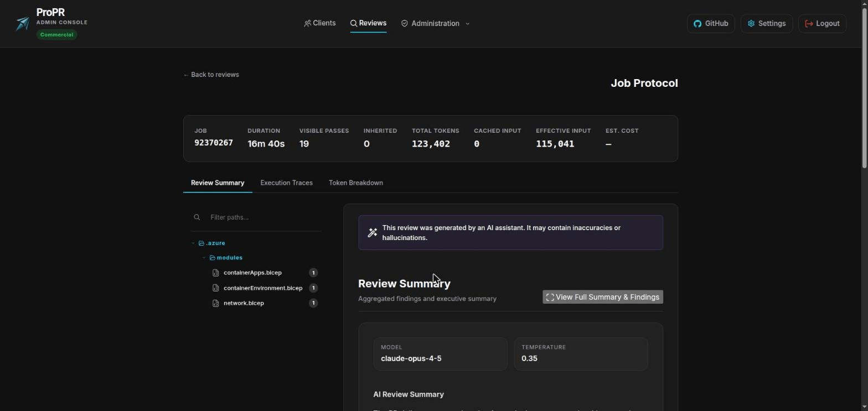Click the modules folder icon
Viewport: 868px width, 411px height.
[x=213, y=258]
